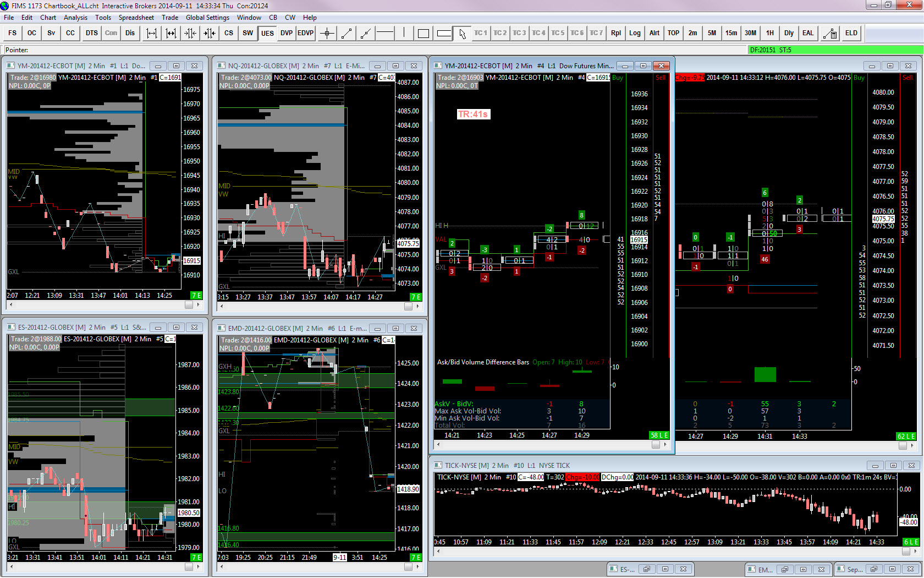This screenshot has width=924, height=578.
Task: Select the horizontal line drawing tool
Action: (x=385, y=33)
